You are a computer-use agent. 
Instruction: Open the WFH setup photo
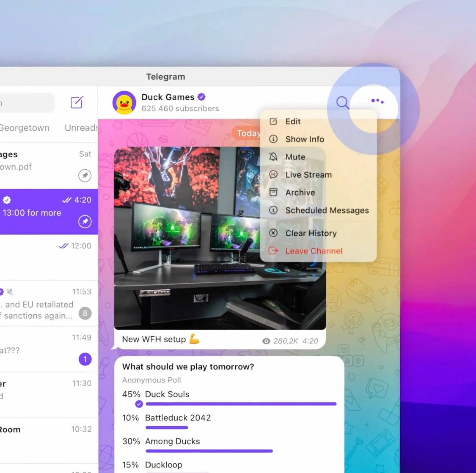(220, 238)
